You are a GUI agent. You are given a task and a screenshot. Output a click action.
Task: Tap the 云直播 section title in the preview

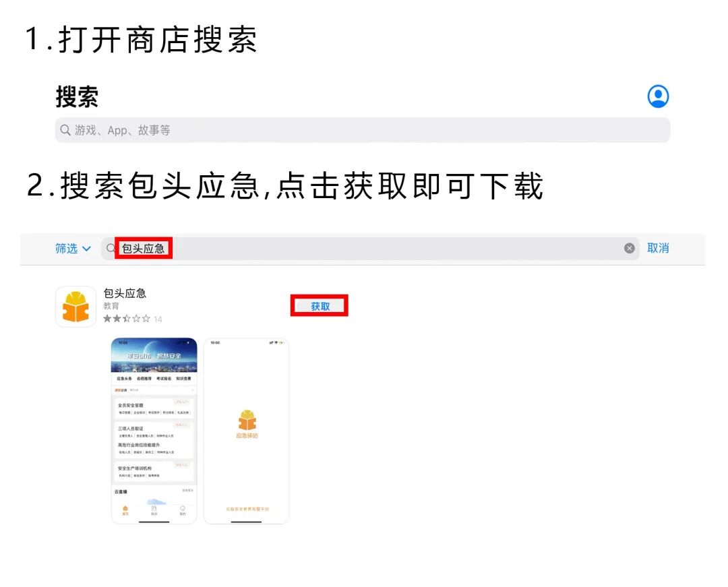pos(121,491)
